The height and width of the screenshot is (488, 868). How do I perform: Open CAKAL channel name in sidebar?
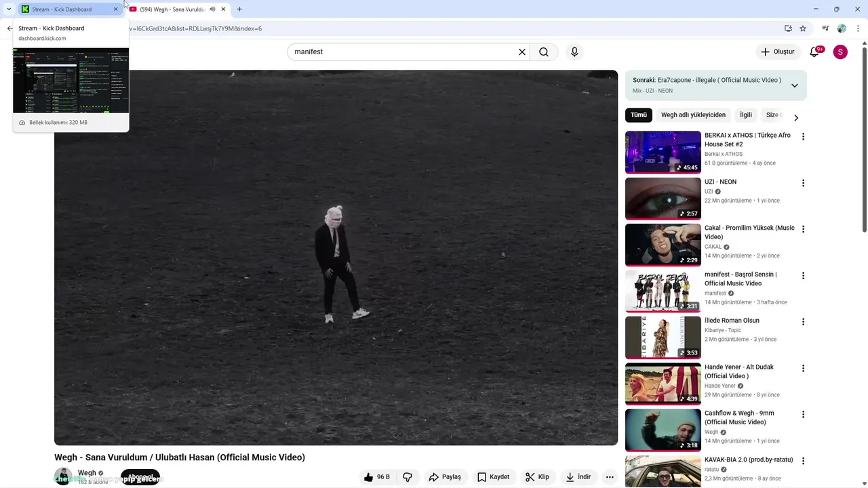(713, 247)
